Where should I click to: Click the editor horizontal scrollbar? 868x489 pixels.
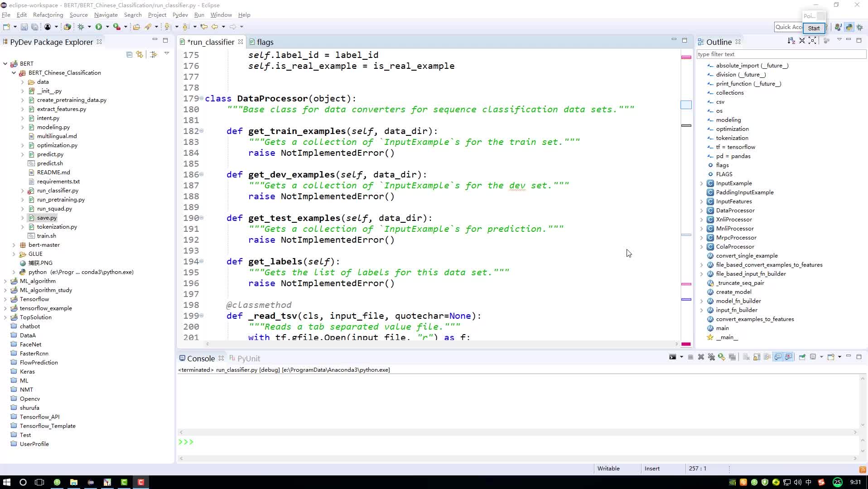coord(442,344)
